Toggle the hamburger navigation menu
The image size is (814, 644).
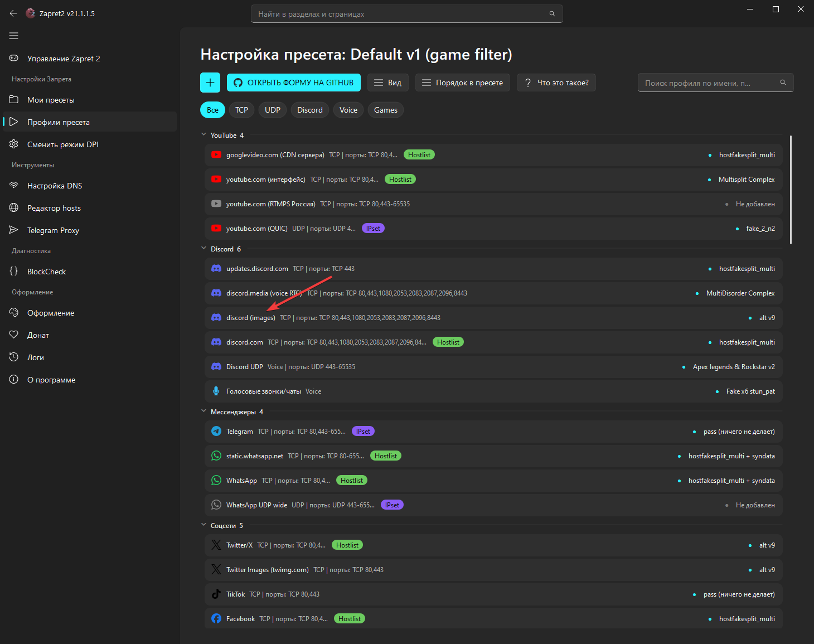pyautogui.click(x=14, y=36)
